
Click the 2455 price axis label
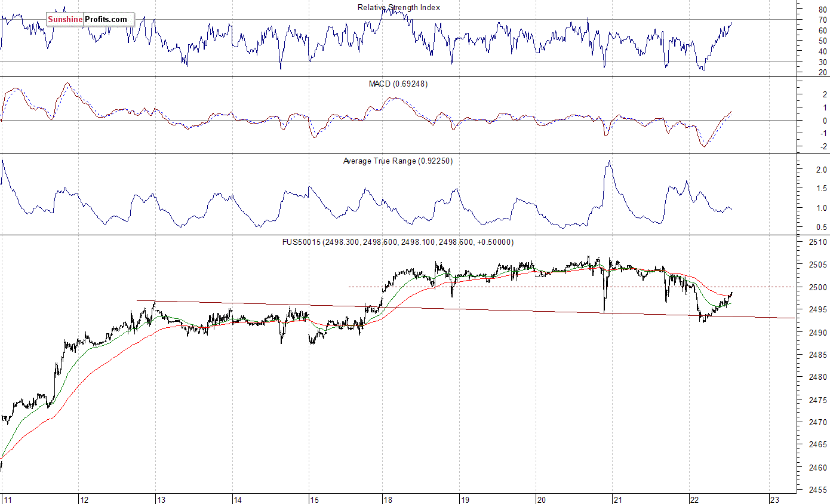point(818,490)
